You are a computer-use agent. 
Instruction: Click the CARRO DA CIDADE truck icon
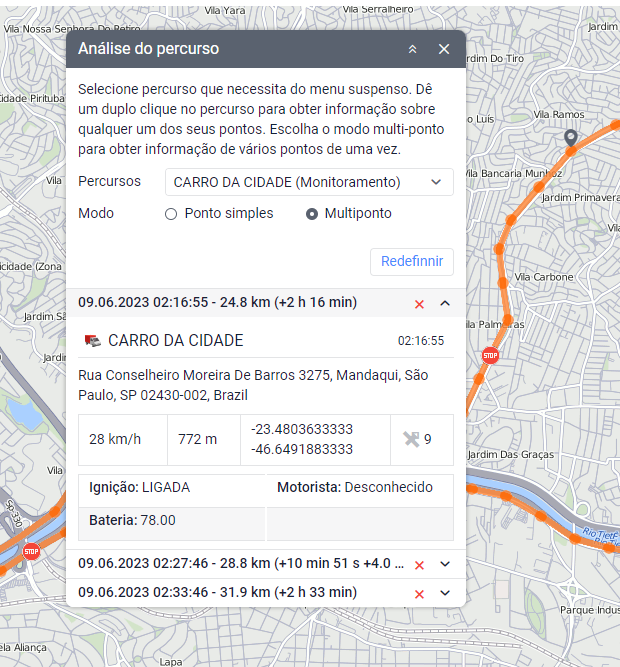click(x=93, y=341)
